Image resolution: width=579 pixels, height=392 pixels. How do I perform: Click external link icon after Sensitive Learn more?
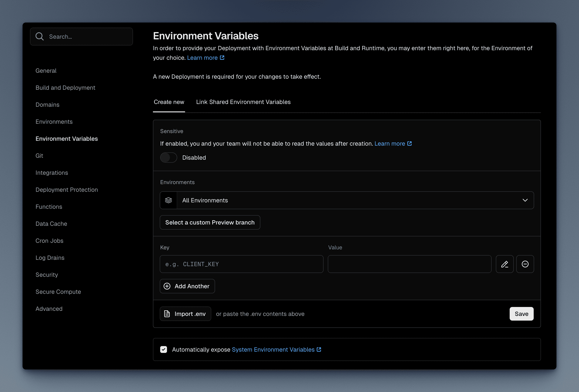[409, 143]
